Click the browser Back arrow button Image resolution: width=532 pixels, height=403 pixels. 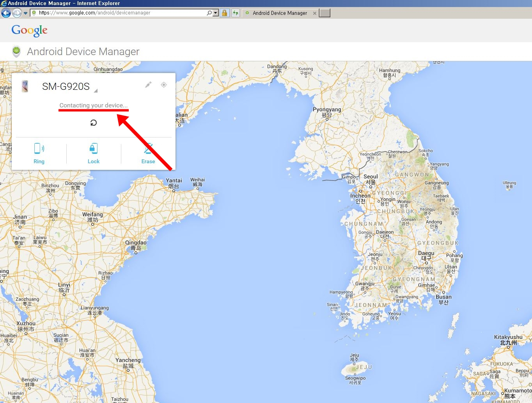6,13
